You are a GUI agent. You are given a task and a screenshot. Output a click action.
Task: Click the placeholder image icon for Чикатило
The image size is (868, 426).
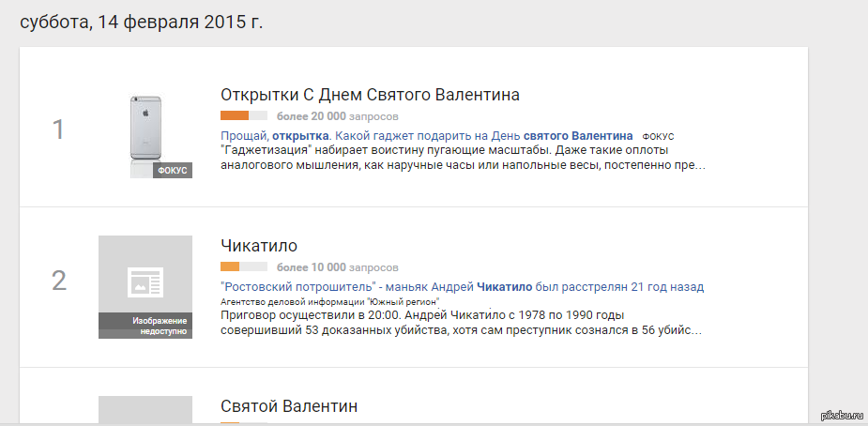[x=145, y=281]
